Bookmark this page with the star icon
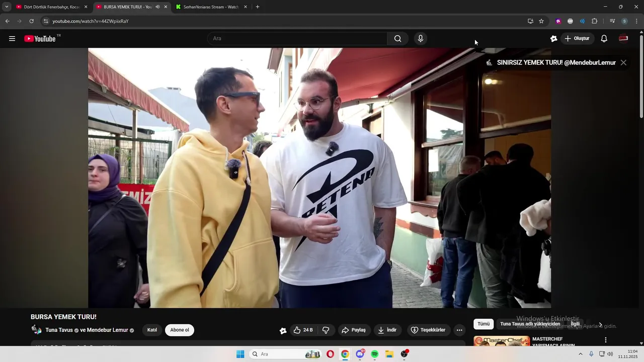This screenshot has width=644, height=362. [541, 21]
